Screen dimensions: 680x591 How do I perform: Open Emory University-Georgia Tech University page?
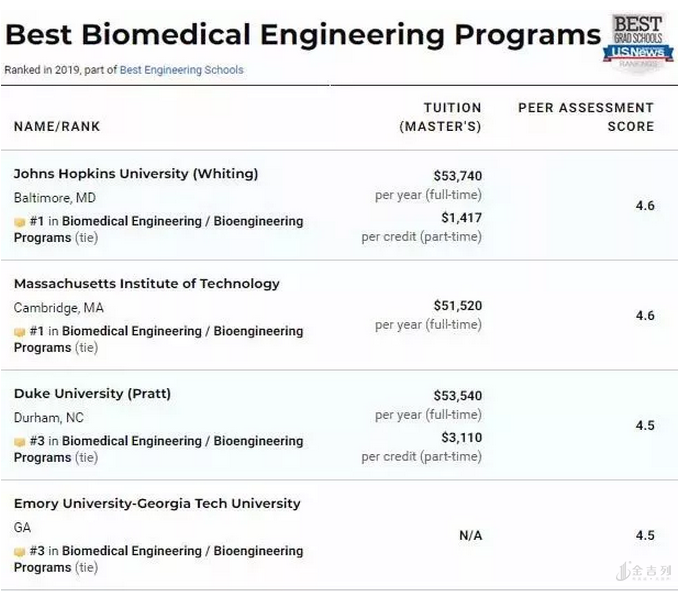157,504
